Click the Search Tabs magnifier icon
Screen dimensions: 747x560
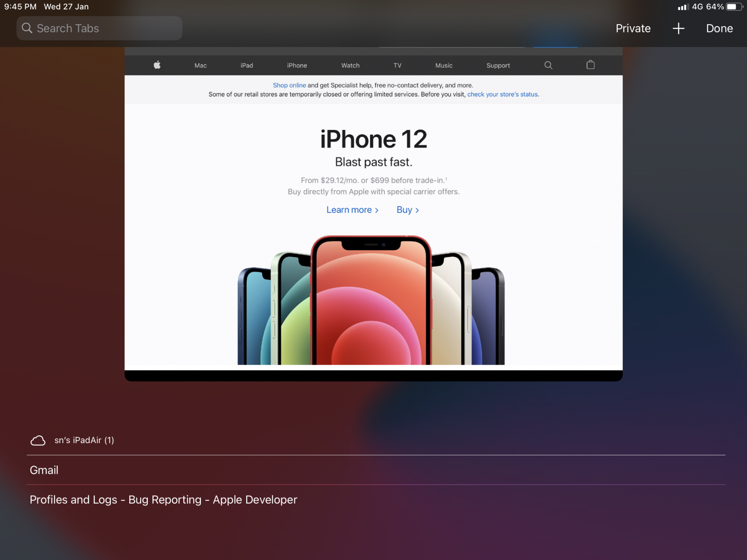(x=27, y=28)
